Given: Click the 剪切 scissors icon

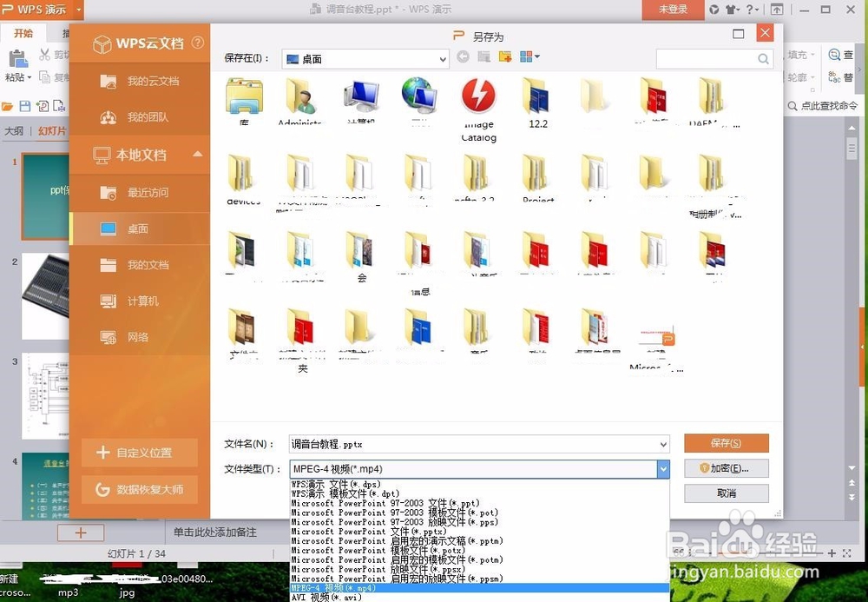Looking at the screenshot, I should 45,54.
